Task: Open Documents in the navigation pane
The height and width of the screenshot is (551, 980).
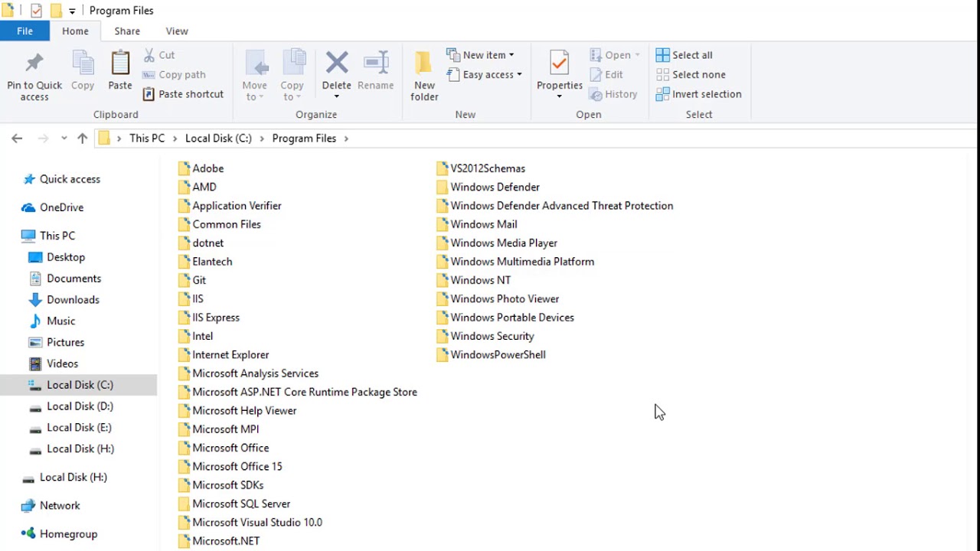Action: tap(65, 279)
